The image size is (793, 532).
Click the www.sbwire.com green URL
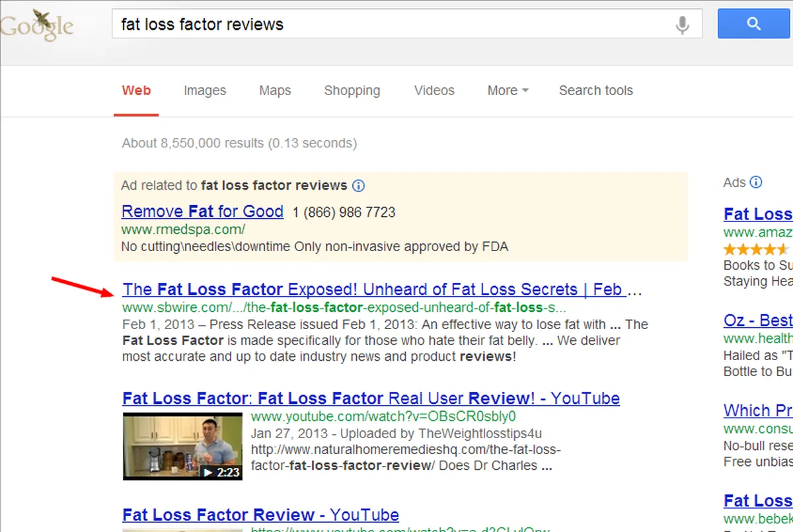(x=344, y=308)
